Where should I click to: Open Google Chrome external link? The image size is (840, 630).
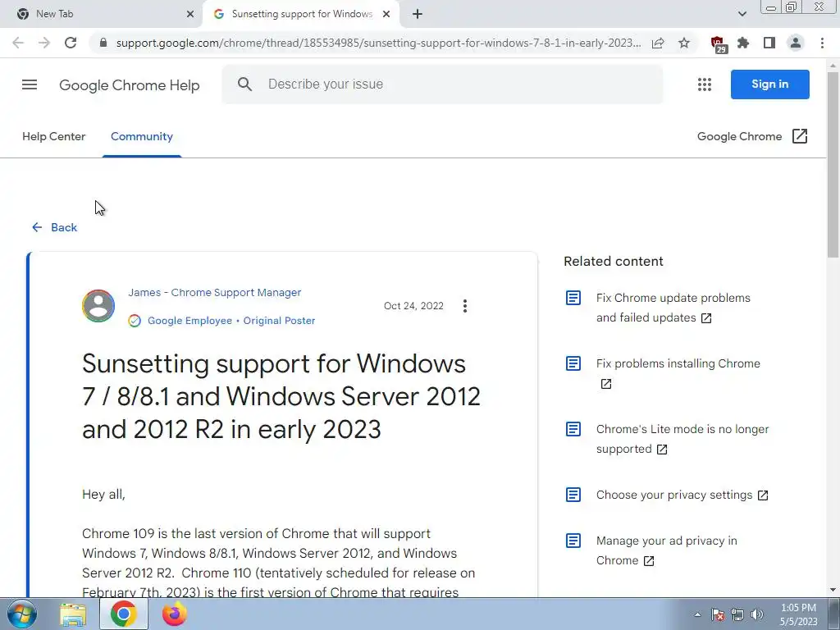point(752,136)
